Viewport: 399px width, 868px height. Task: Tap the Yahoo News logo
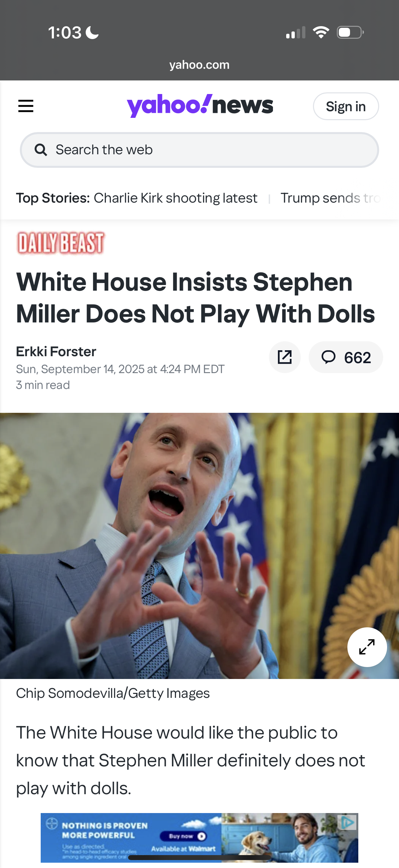pyautogui.click(x=200, y=106)
